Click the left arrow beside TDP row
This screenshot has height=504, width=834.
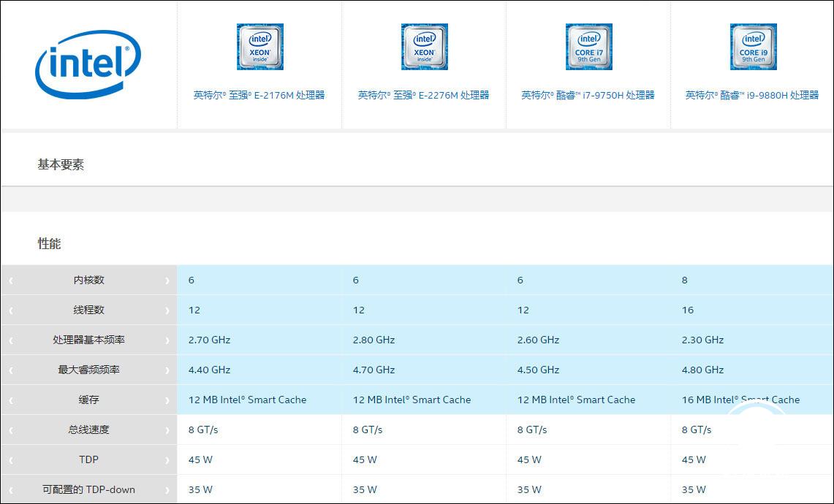click(x=10, y=460)
